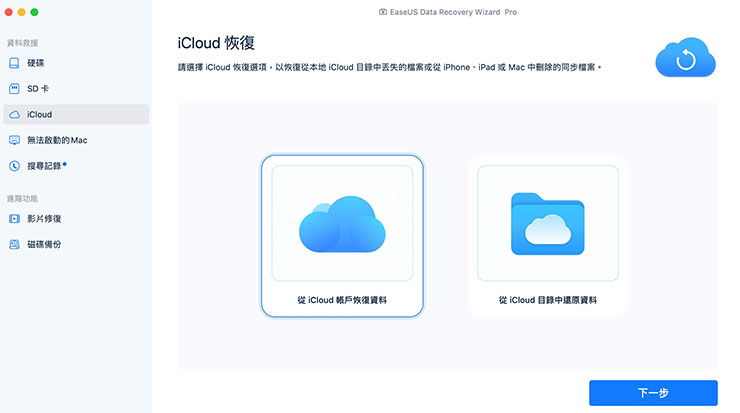Open the SD 卡 sidebar item
The width and height of the screenshot is (740, 413).
point(76,89)
